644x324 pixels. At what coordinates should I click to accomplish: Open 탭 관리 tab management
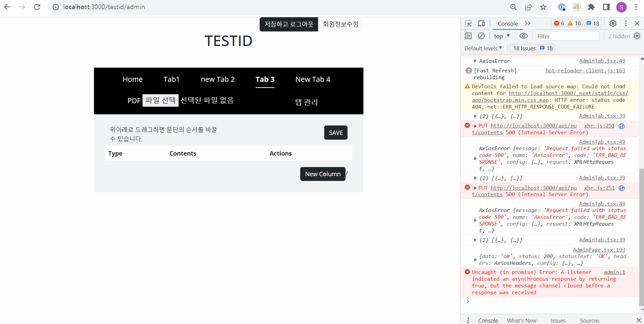(x=306, y=102)
